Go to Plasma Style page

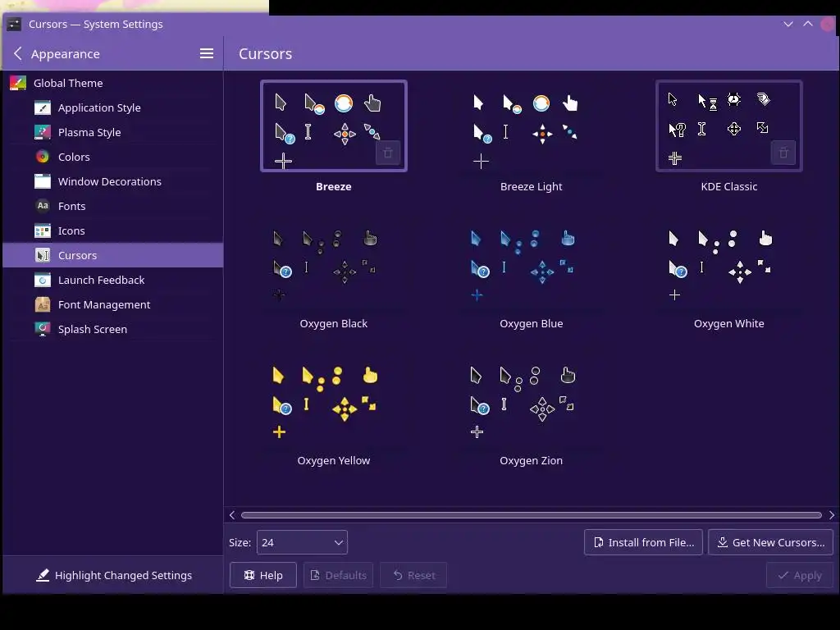112,132
